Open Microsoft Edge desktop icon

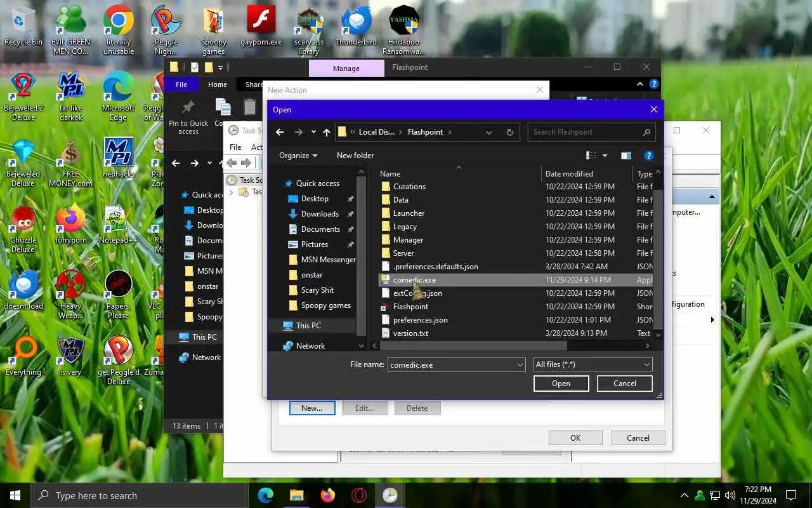point(118,96)
